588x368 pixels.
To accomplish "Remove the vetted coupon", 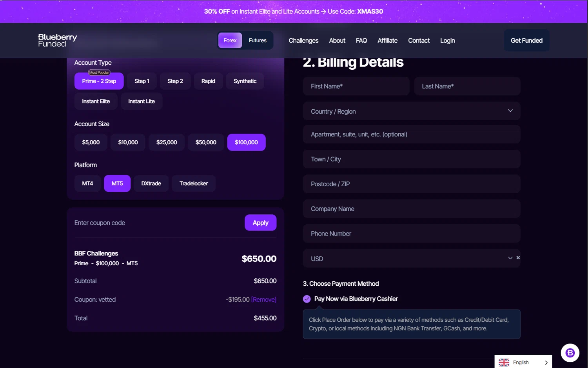I will (x=264, y=299).
